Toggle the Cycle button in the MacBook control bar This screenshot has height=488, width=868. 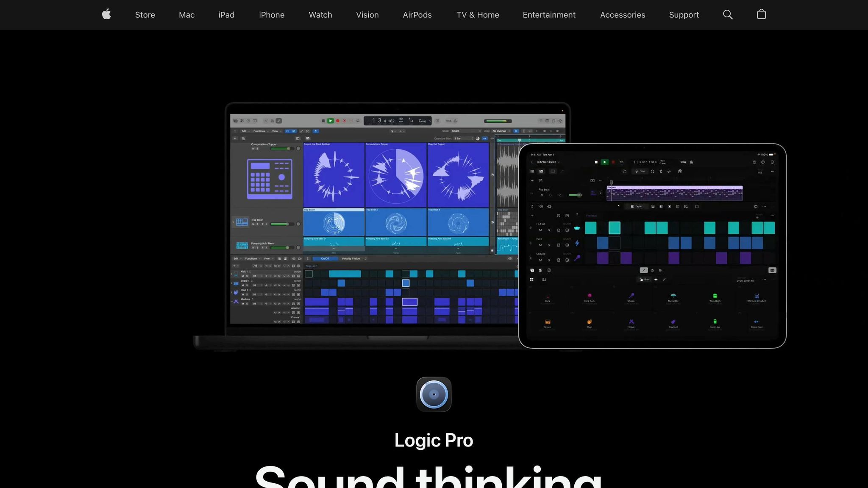[357, 121]
